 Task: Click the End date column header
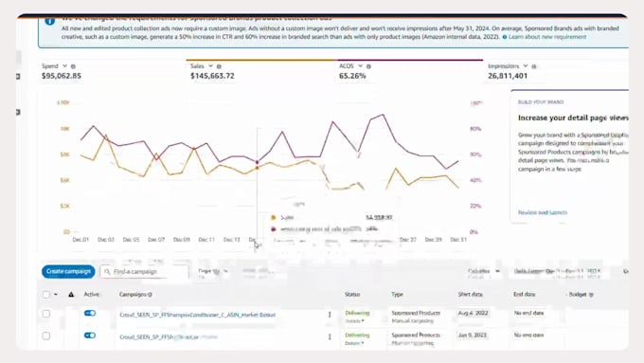(524, 295)
